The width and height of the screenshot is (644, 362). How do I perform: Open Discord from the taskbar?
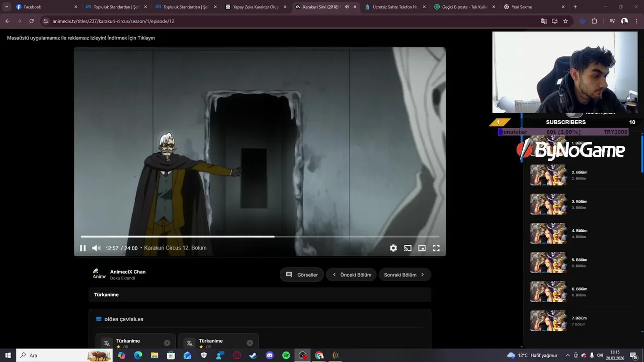(270, 355)
